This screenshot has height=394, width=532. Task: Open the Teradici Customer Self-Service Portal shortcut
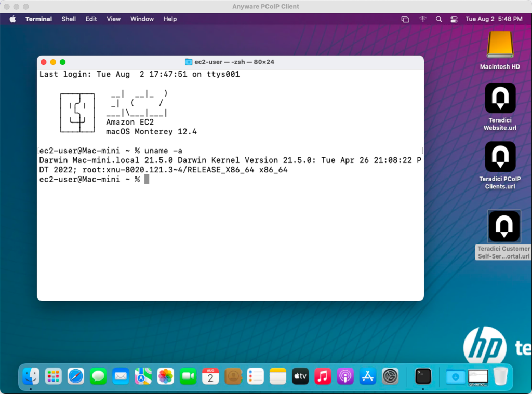(x=503, y=226)
